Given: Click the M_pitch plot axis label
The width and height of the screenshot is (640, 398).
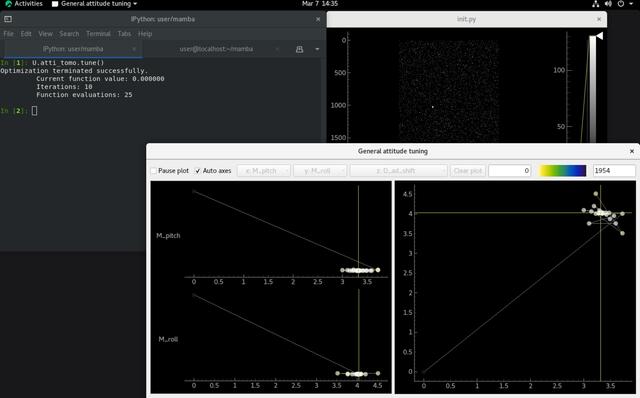Looking at the screenshot, I should [x=168, y=236].
